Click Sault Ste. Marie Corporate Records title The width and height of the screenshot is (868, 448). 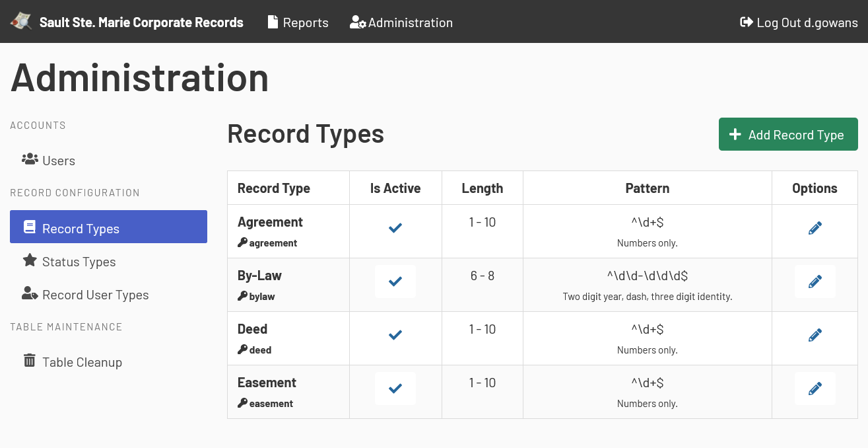point(141,22)
